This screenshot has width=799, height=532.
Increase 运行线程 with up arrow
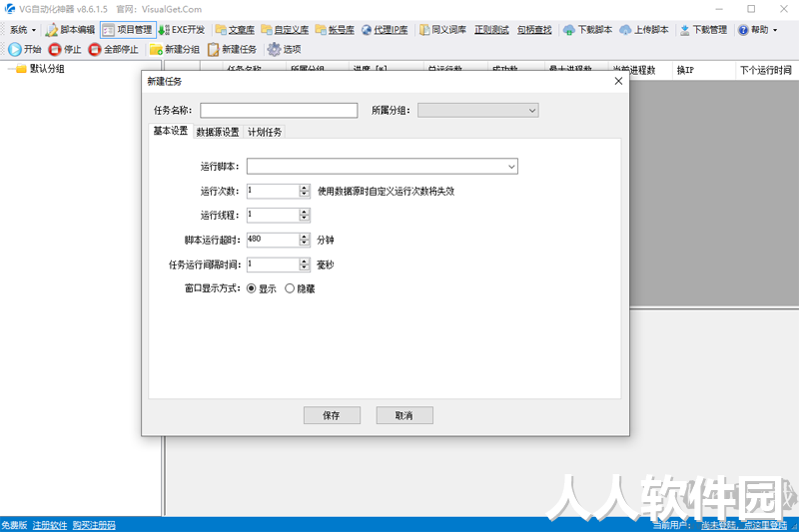point(305,212)
